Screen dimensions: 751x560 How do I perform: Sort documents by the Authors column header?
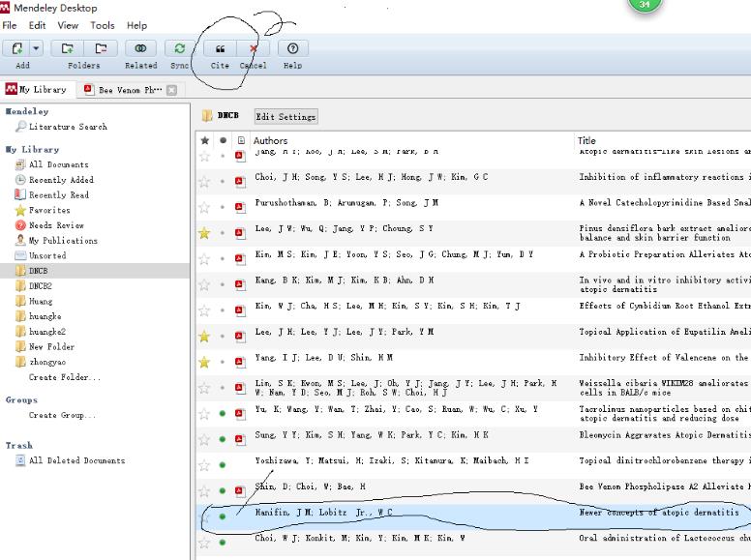tap(271, 140)
